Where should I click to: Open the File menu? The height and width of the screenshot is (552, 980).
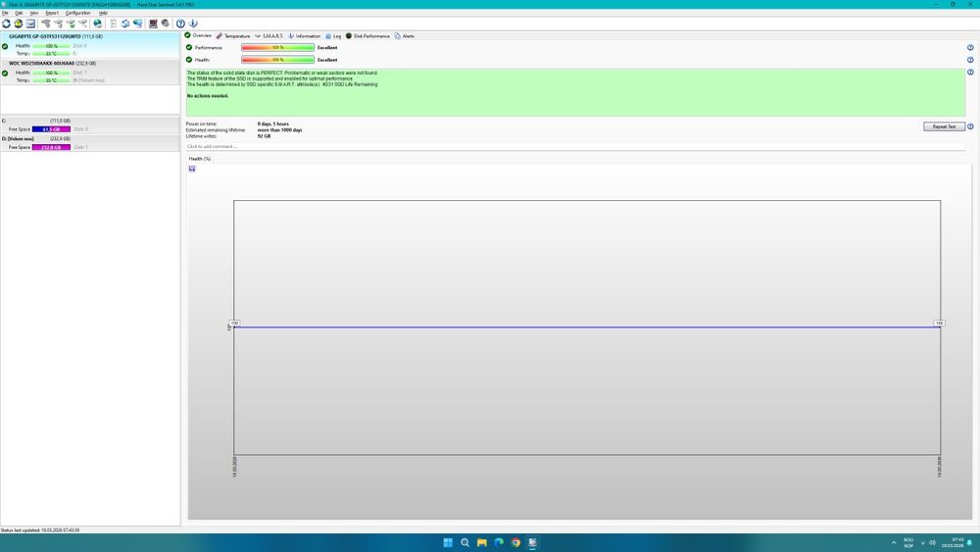(5, 13)
